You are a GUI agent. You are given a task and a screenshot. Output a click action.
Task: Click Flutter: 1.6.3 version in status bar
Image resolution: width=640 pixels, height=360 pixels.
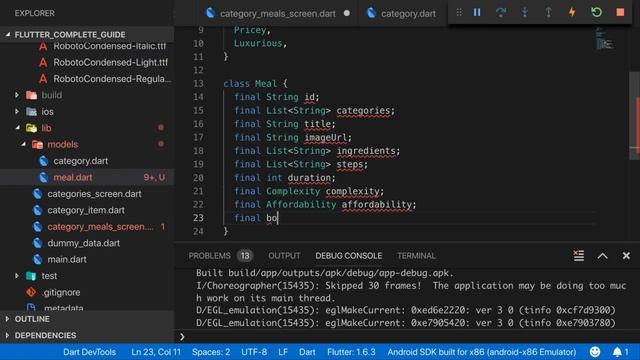(x=351, y=352)
